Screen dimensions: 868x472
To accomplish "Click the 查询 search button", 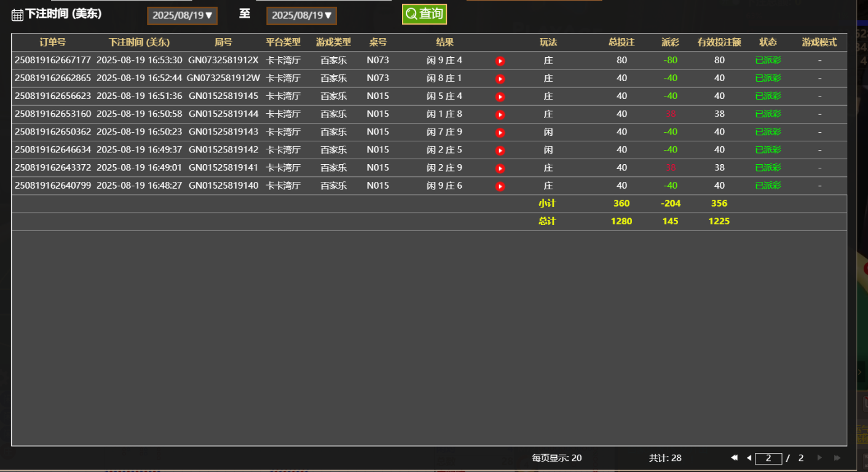I will pyautogui.click(x=424, y=14).
